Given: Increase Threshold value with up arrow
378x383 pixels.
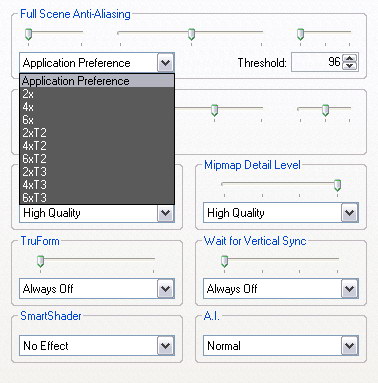Looking at the screenshot, I should tap(349, 58).
